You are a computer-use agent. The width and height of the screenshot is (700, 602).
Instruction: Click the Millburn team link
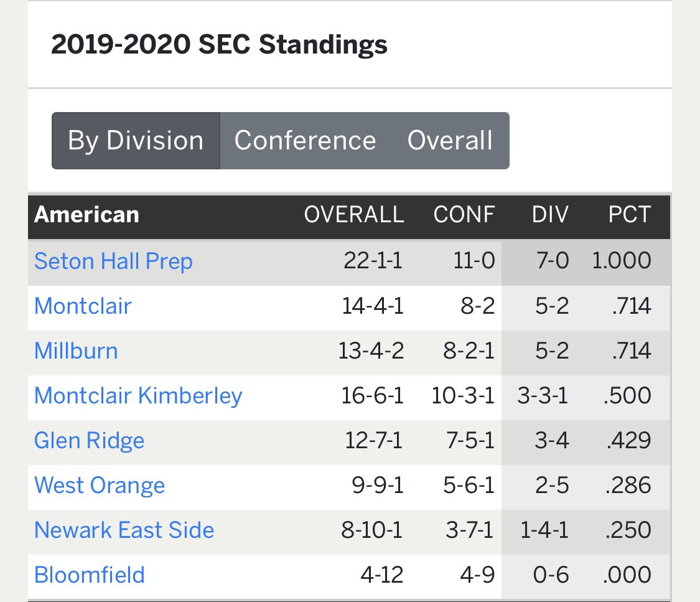point(76,350)
